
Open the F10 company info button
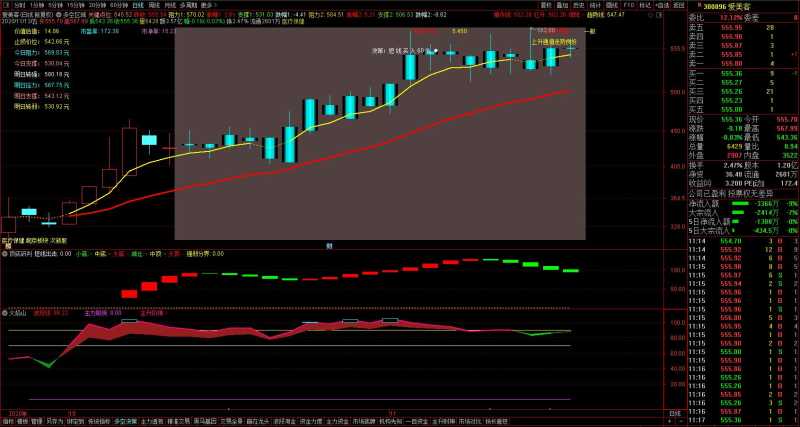[x=628, y=4]
